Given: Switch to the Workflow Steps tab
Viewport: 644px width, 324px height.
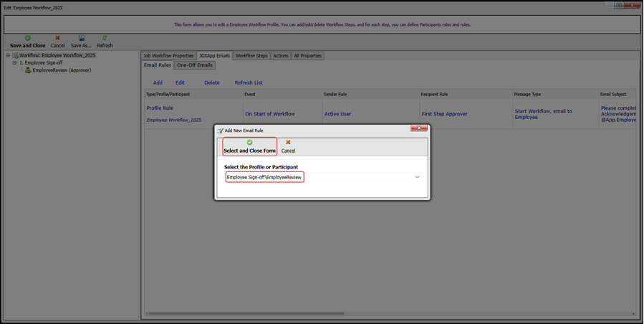Looking at the screenshot, I should [251, 56].
